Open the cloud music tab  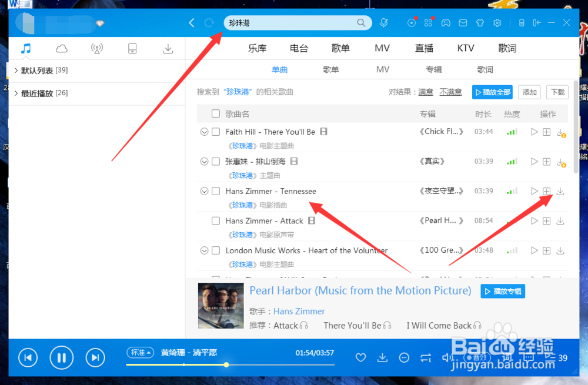click(x=62, y=48)
